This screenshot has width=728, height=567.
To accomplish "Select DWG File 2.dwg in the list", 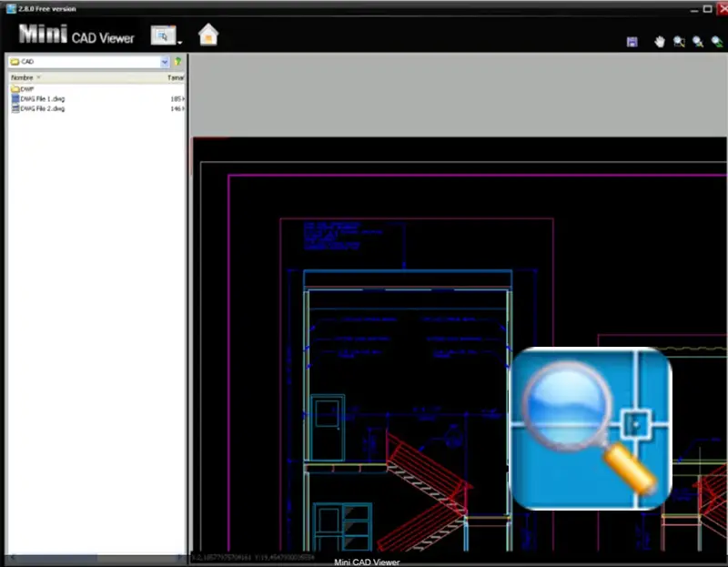I will tap(38, 108).
